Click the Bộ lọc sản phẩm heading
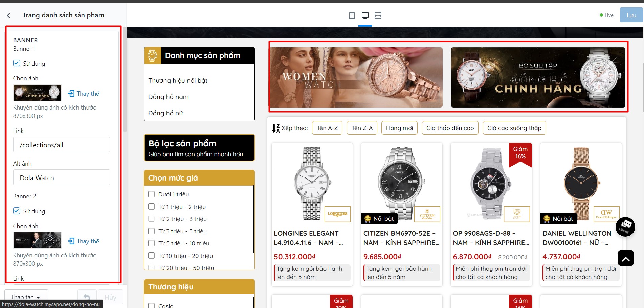 182,143
